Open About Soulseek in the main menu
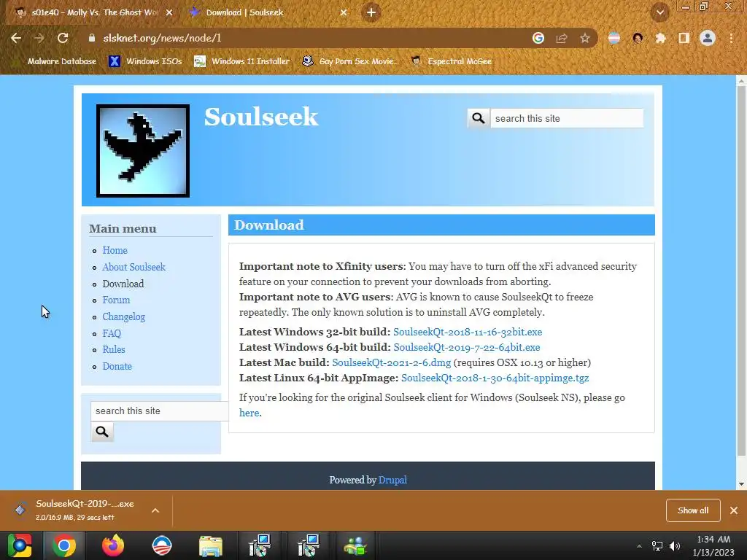This screenshot has width=747, height=560. click(134, 267)
